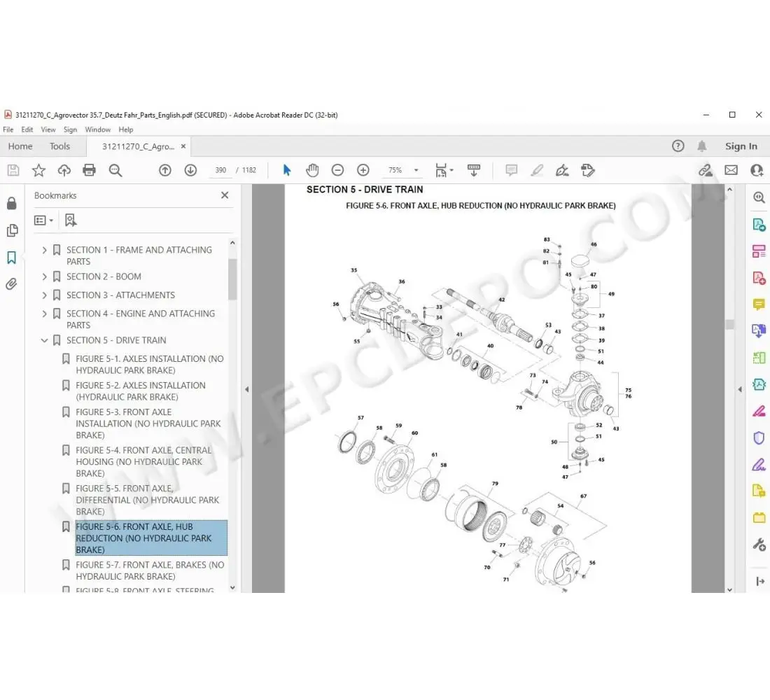Open the View menu
The height and width of the screenshot is (700, 770).
(x=48, y=129)
